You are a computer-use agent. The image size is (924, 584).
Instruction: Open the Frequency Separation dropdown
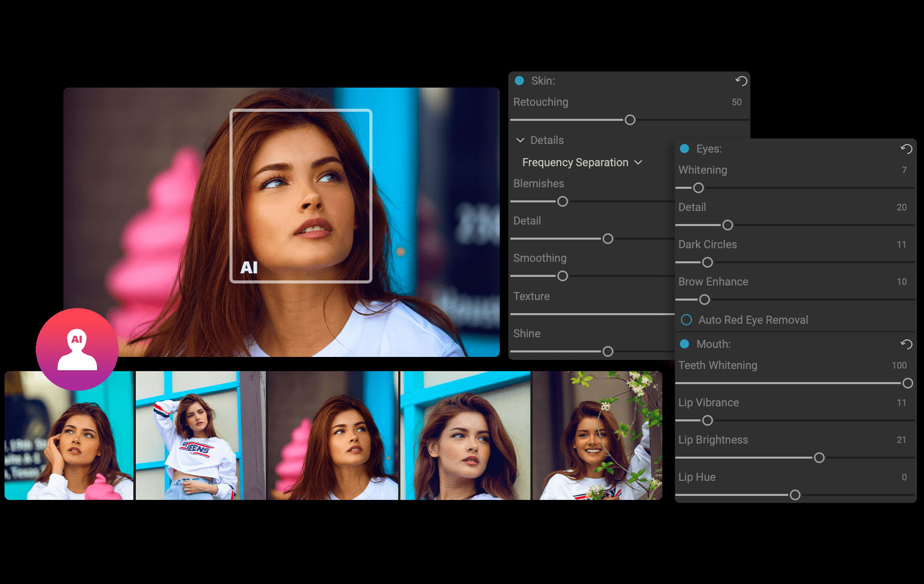[582, 162]
